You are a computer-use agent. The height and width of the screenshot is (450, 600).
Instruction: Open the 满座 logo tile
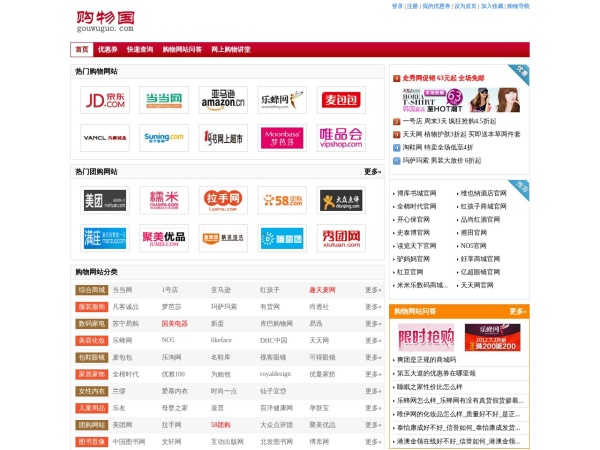[x=105, y=238]
